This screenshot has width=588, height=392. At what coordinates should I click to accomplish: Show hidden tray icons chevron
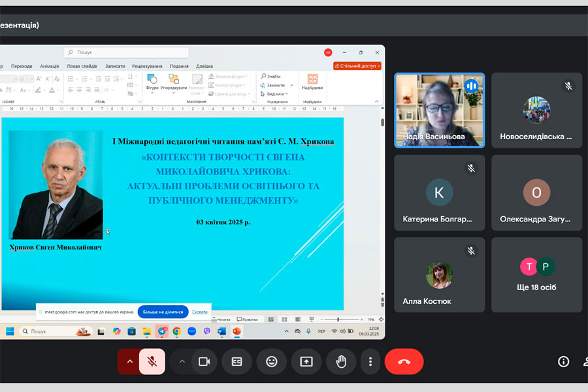pyautogui.click(x=287, y=331)
